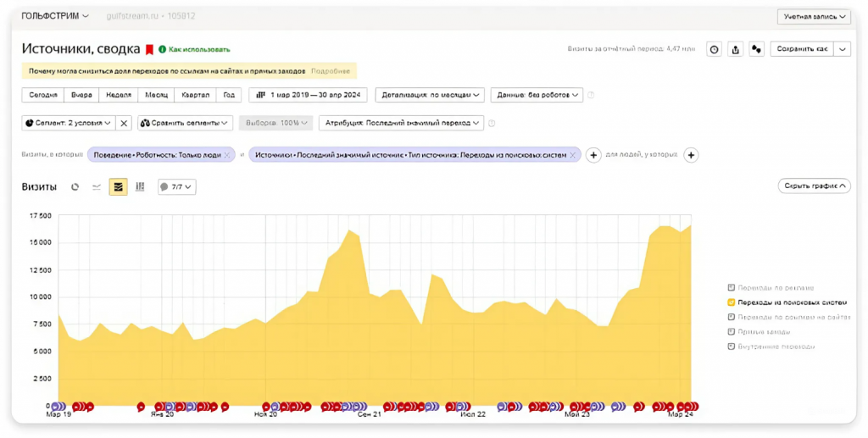Click the export upload icon
This screenshot has height=438, width=868.
735,49
